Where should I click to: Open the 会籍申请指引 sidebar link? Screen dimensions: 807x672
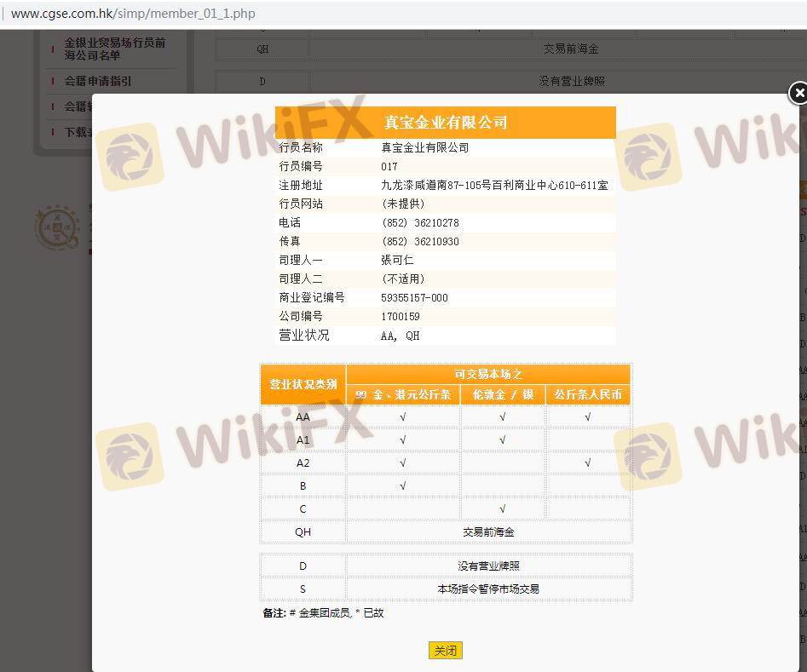(98, 81)
